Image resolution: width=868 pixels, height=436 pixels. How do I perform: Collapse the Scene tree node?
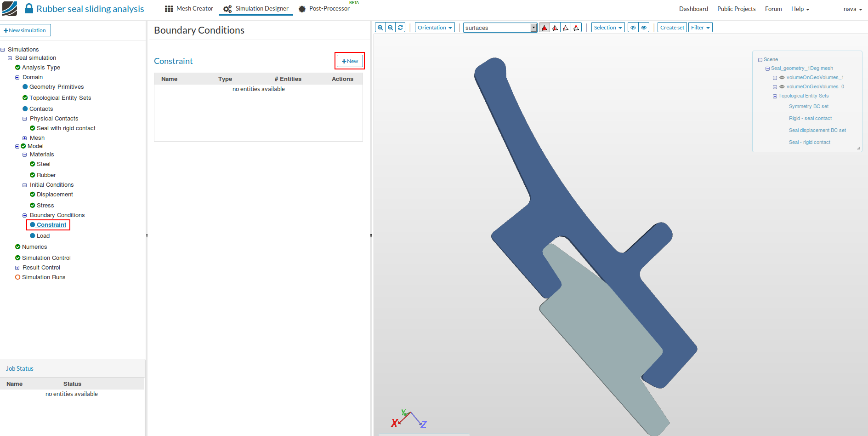(760, 60)
